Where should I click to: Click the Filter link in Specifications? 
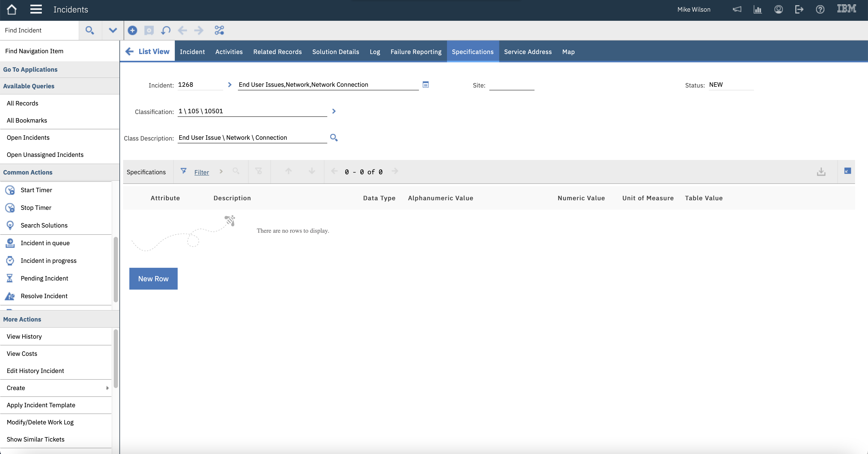202,172
